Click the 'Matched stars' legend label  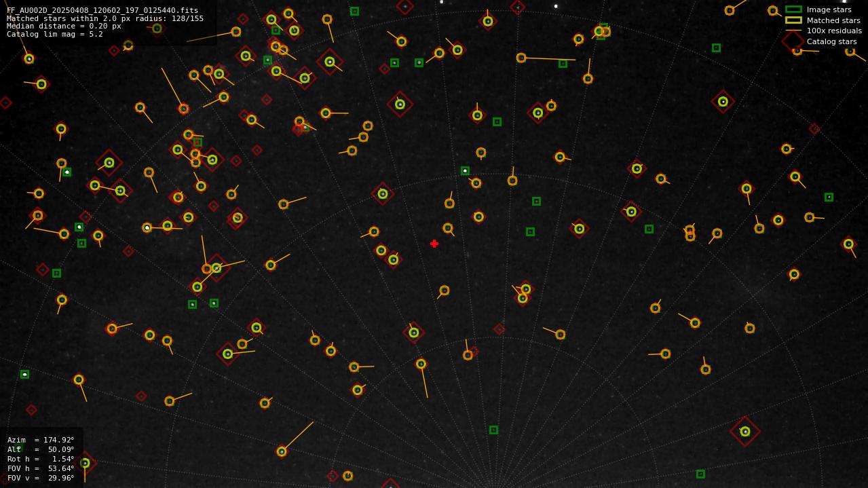tap(833, 20)
